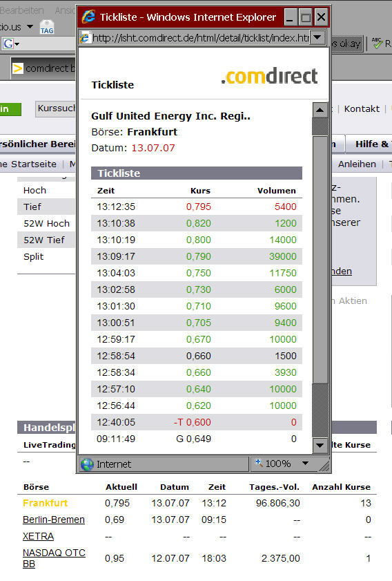Click the Kontakt link in background page

pyautogui.click(x=362, y=108)
